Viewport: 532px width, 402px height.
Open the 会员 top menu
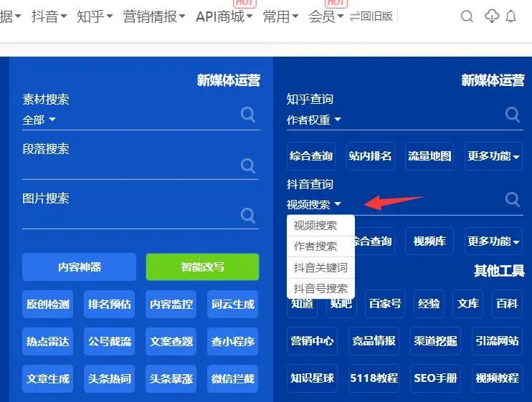[x=326, y=16]
